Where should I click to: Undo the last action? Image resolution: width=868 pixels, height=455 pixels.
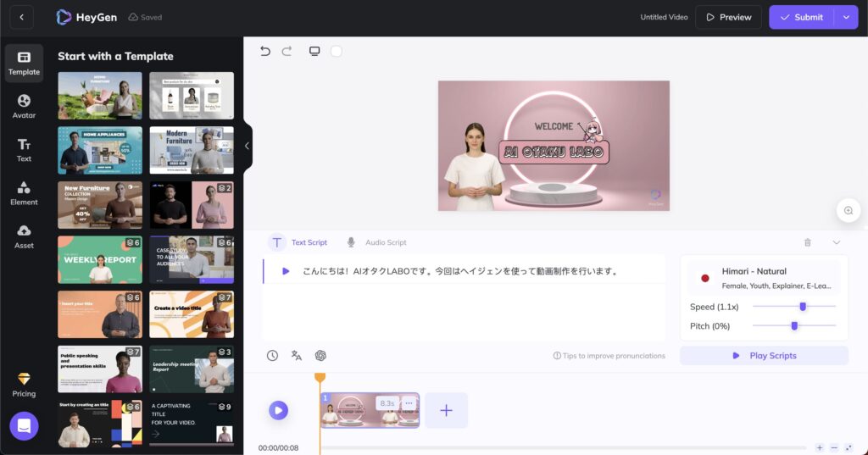(x=265, y=52)
